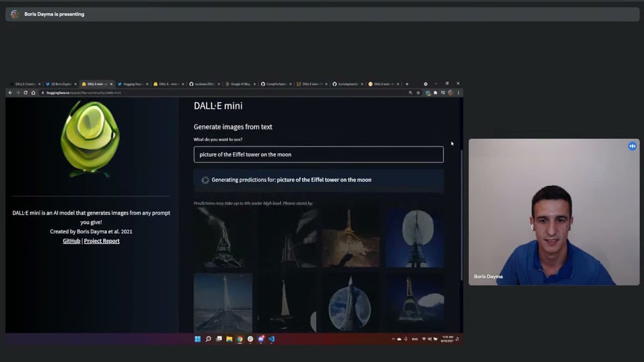
Task: Switch to the Google AI Blog tab
Action: 240,84
